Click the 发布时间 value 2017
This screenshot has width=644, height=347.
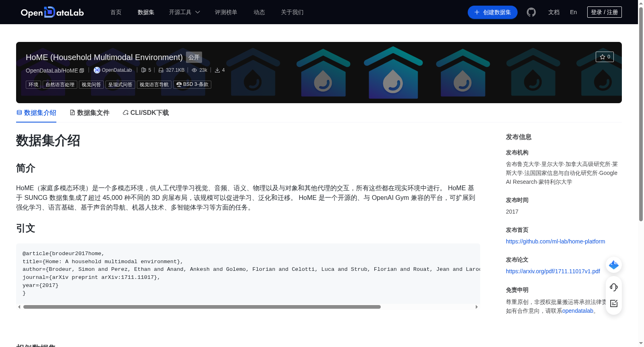click(x=512, y=212)
